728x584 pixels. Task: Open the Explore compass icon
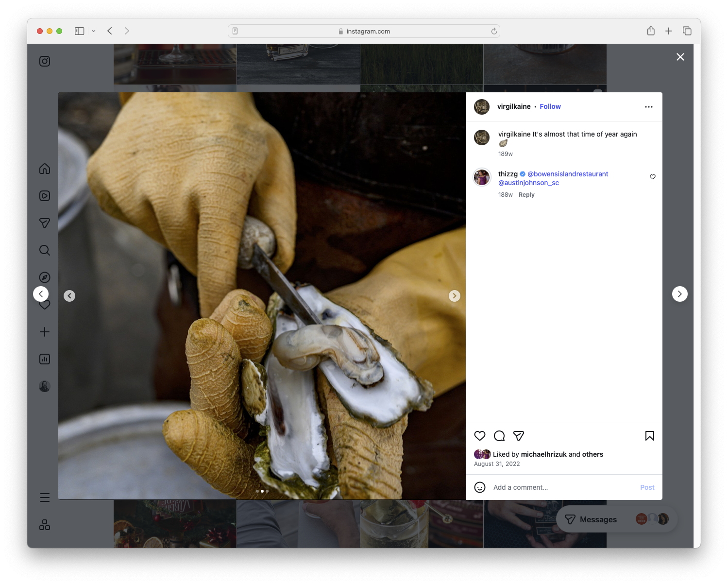click(44, 277)
